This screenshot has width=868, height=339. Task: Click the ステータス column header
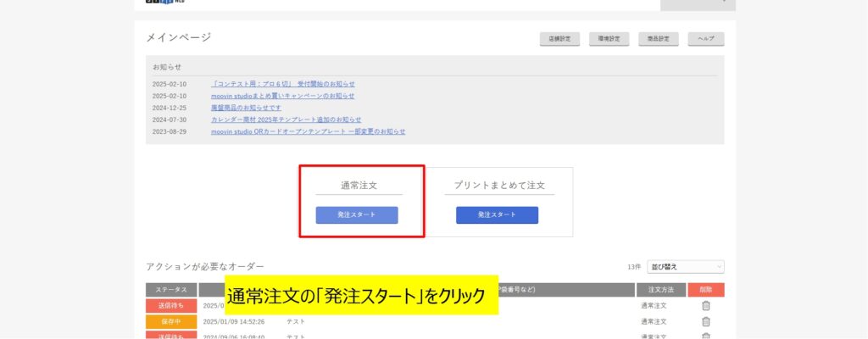(x=171, y=290)
